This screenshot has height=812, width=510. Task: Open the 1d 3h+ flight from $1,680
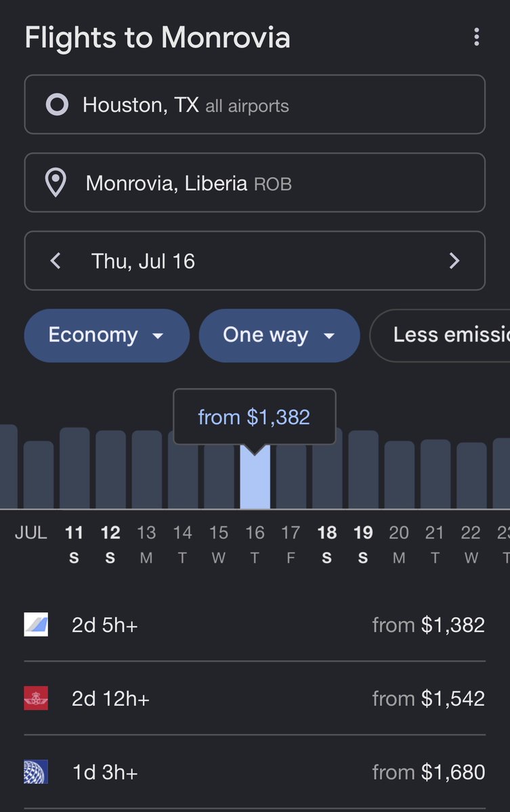(x=255, y=772)
